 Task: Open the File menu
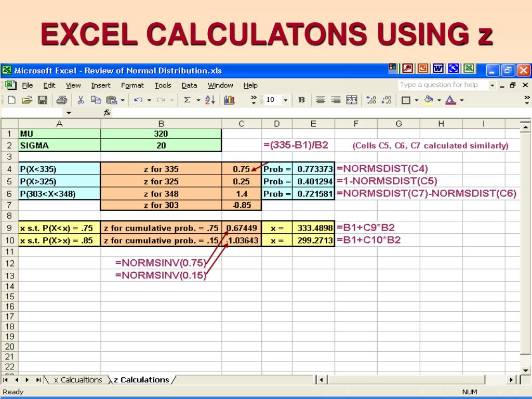pos(27,86)
